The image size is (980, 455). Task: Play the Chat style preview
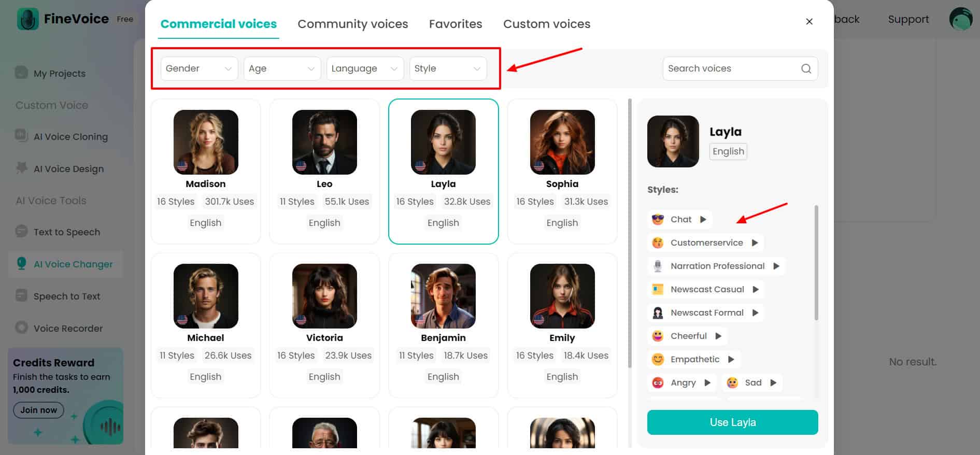[703, 219]
